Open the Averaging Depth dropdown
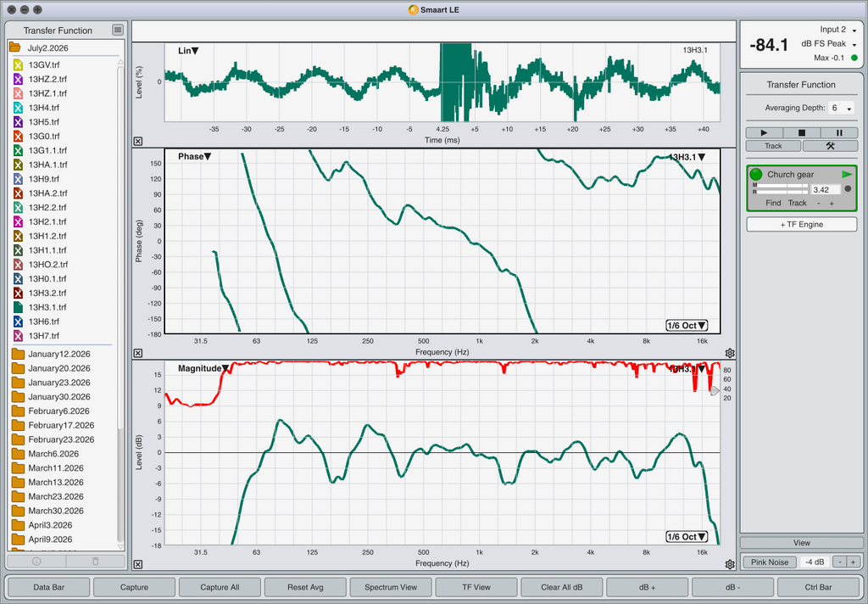This screenshot has width=868, height=604. tap(842, 108)
